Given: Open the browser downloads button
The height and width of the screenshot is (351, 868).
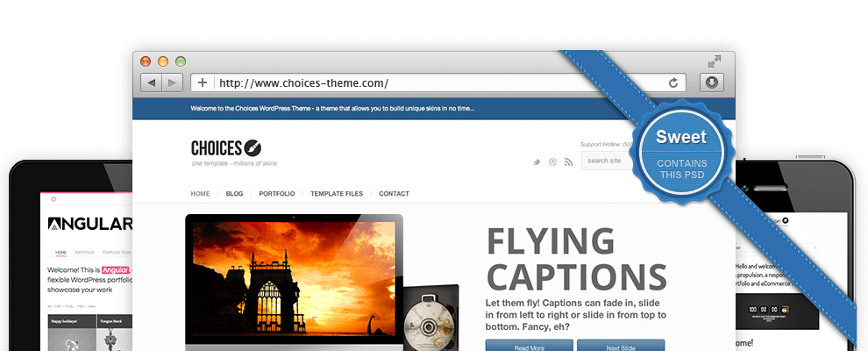Looking at the screenshot, I should (711, 82).
